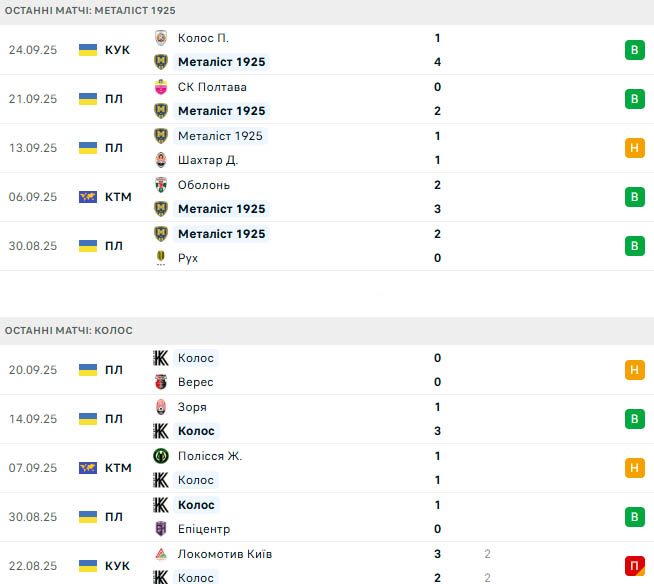Open the Метал 1925 vs Шахтар Д. match

[300, 148]
